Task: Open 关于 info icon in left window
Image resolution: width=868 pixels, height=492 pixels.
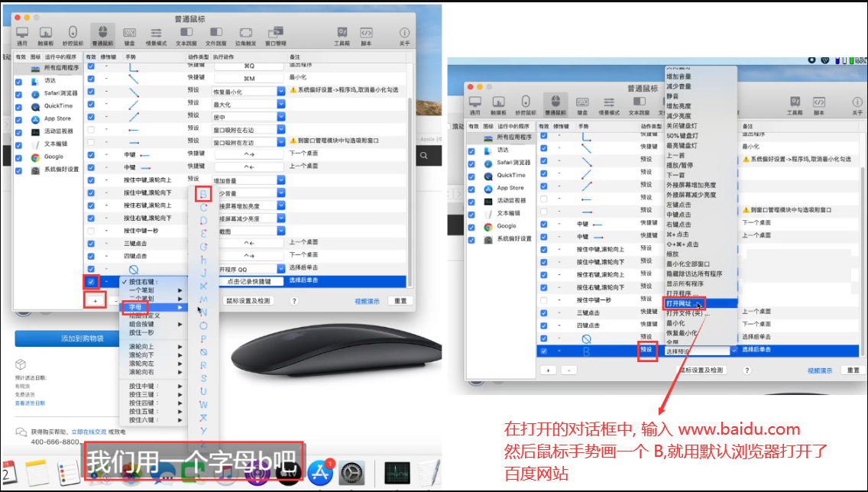Action: coord(405,36)
